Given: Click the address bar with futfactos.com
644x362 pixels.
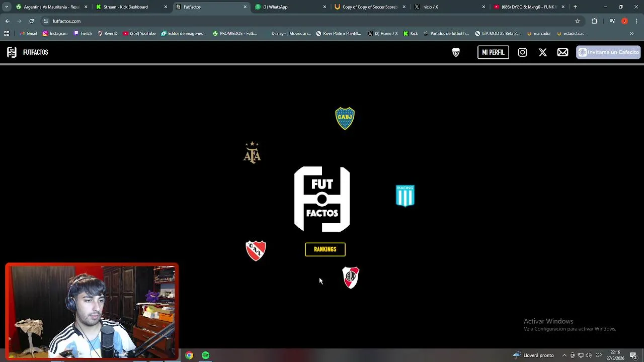Looking at the screenshot, I should pyautogui.click(x=312, y=21).
